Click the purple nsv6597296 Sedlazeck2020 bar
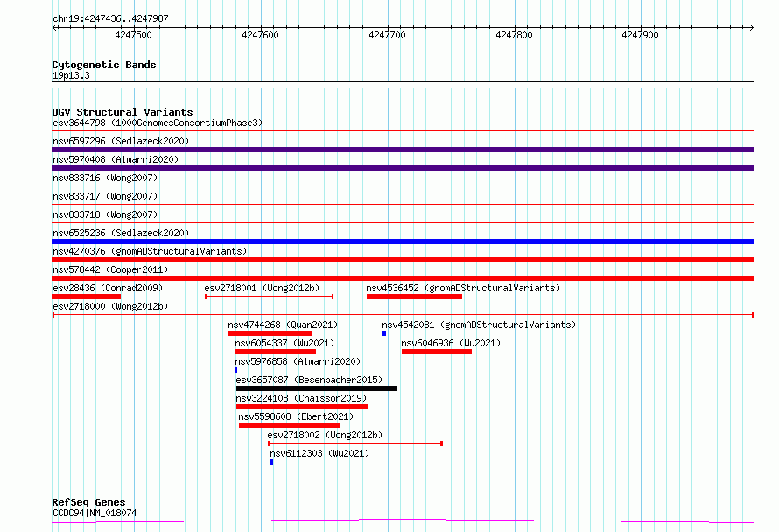 pos(403,150)
